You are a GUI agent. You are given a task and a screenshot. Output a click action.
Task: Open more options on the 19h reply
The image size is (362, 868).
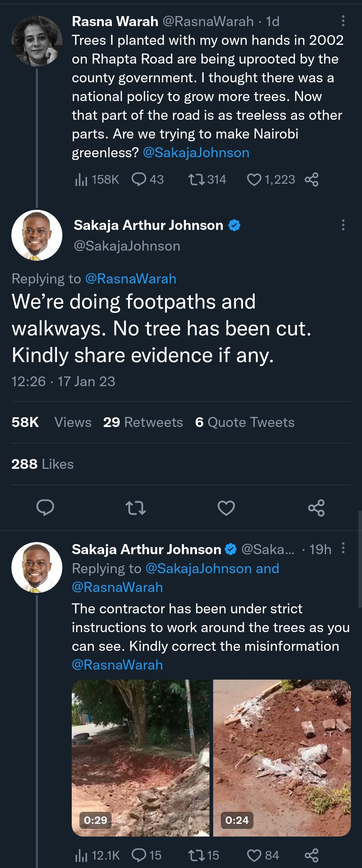343,548
